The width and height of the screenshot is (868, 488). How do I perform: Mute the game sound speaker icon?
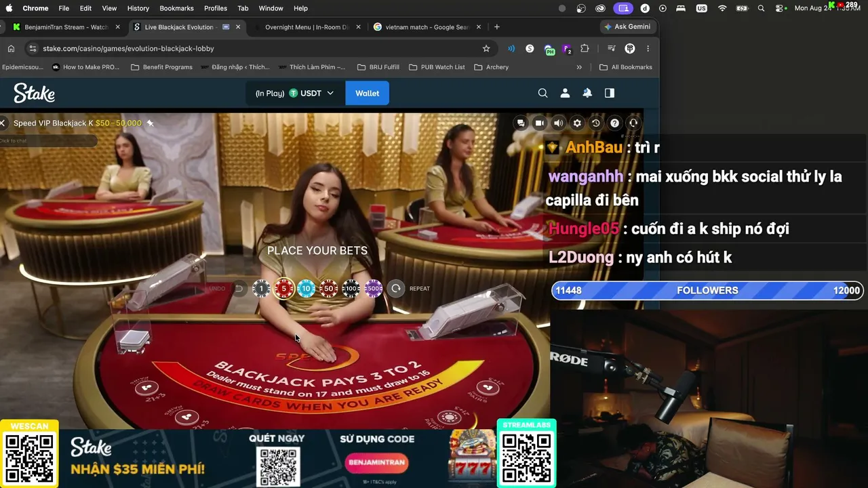(558, 123)
